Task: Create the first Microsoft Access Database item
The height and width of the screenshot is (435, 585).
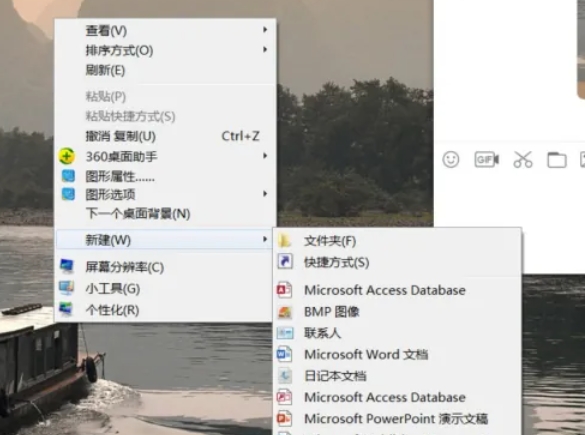Action: (x=398, y=290)
